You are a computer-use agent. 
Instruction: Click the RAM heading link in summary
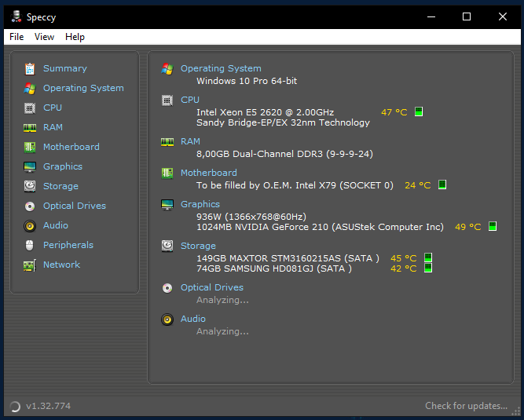190,141
